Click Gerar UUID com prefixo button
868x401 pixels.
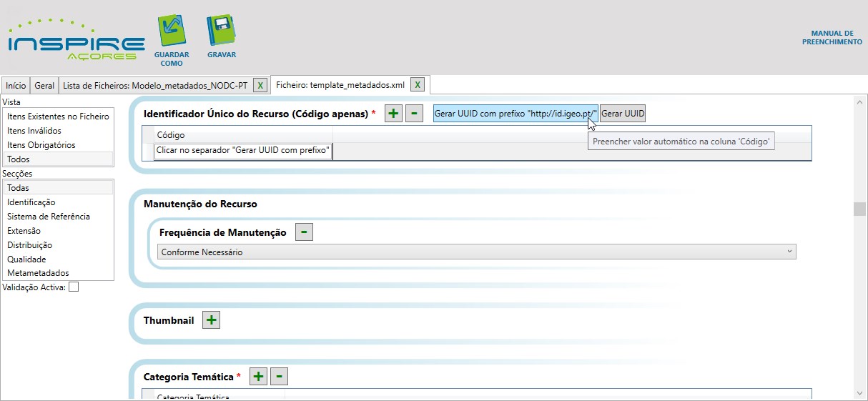[x=515, y=114]
